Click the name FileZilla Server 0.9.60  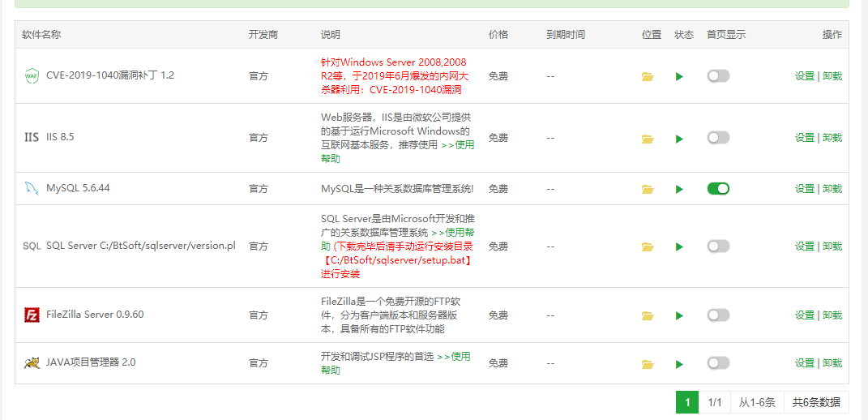[95, 315]
